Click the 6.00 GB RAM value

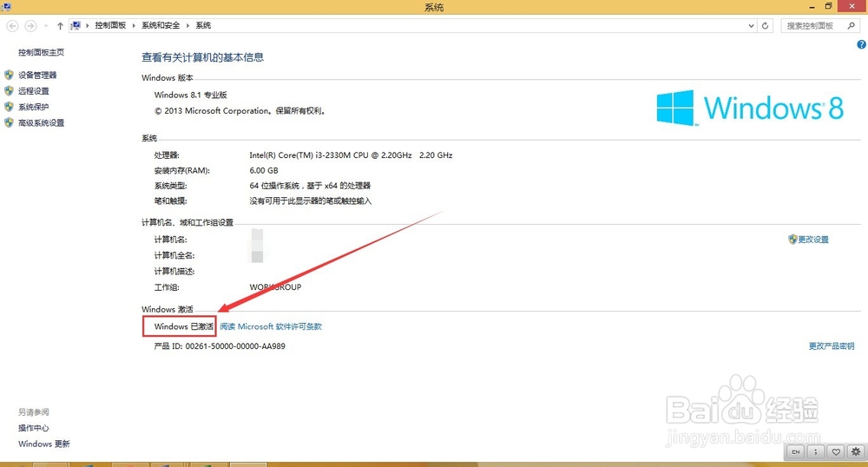click(264, 170)
